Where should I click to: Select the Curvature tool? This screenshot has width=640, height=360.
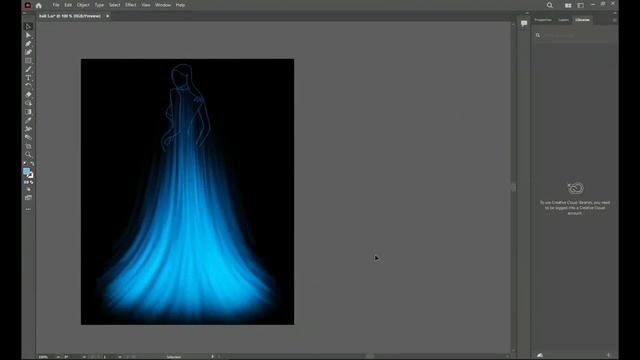[x=28, y=52]
